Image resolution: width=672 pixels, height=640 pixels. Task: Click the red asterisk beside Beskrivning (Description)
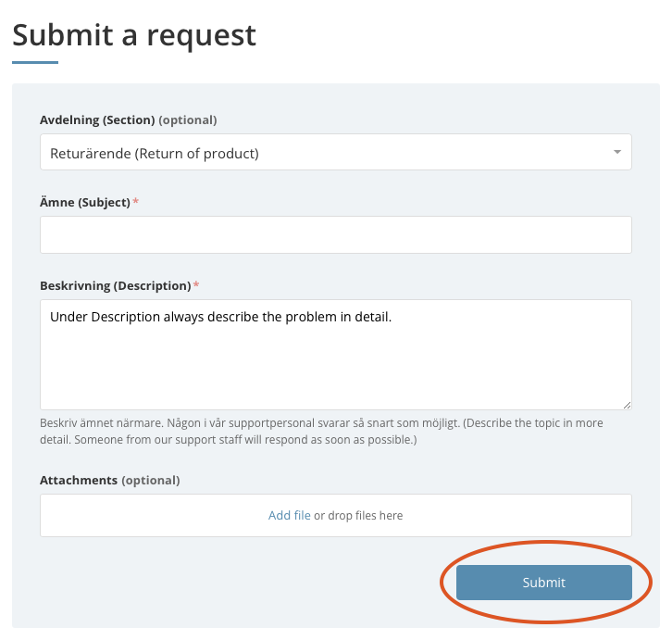pyautogui.click(x=195, y=285)
